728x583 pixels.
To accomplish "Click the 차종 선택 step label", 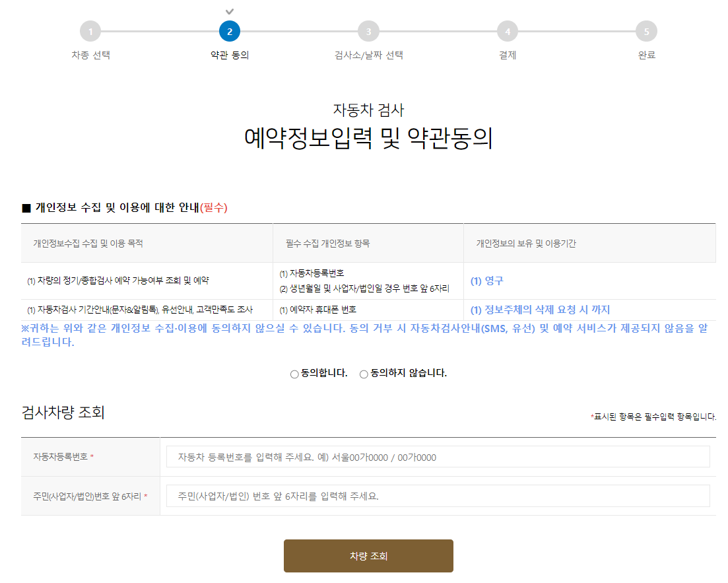I will point(90,55).
